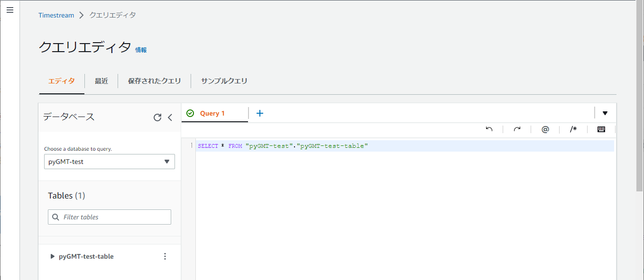This screenshot has width=644, height=280.
Task: Click line number 1 in the editor gutter
Action: [x=192, y=146]
